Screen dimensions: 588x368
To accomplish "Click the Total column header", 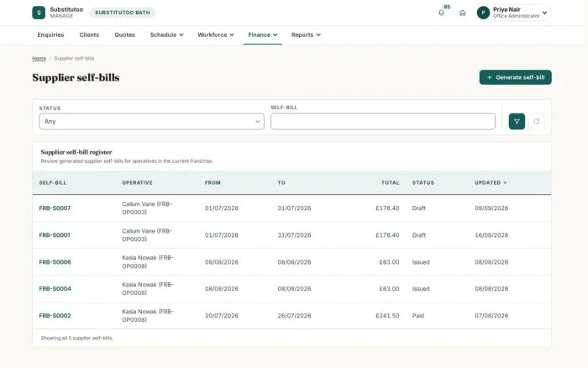I will (391, 182).
